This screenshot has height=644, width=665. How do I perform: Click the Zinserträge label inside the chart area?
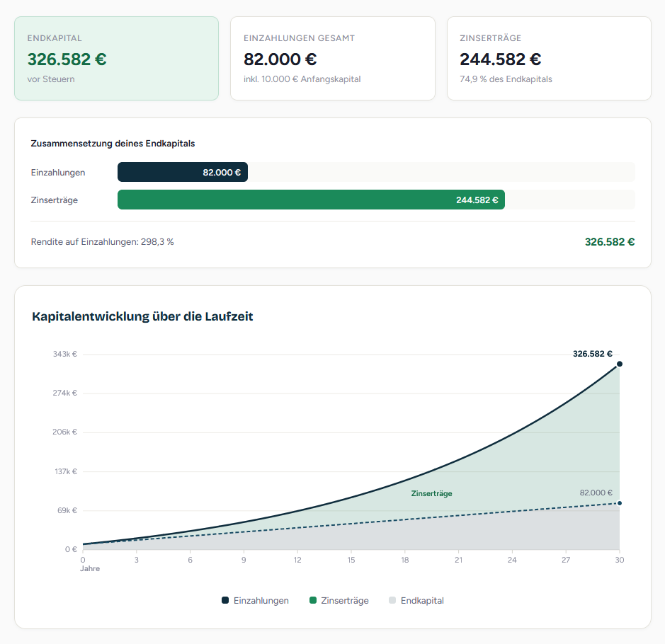pyautogui.click(x=431, y=494)
